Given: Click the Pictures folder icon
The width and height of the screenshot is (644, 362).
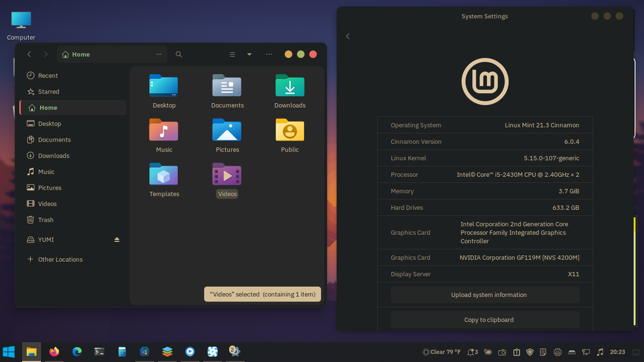Looking at the screenshot, I should tap(227, 131).
